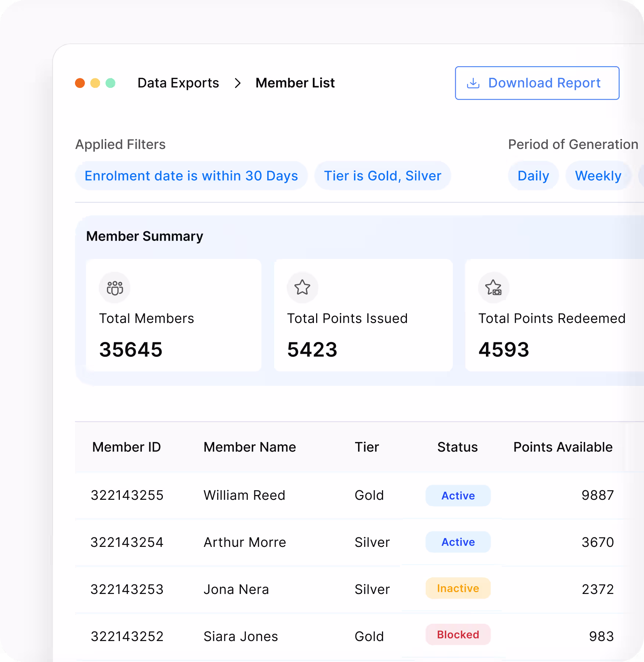
Task: Click the points value 9887
Action: (x=598, y=495)
